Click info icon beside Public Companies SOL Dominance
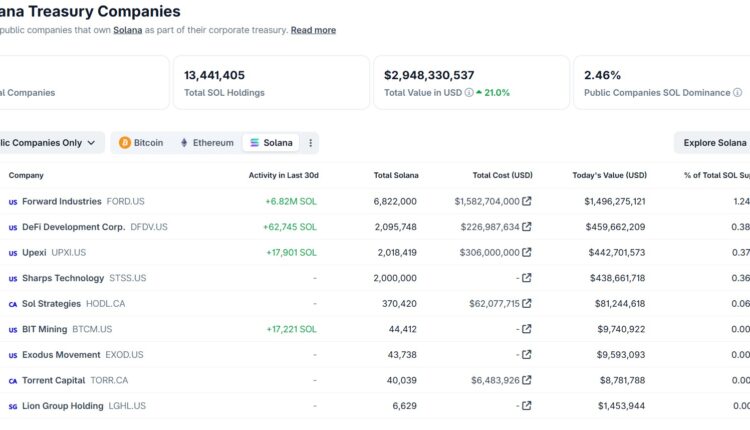The image size is (750, 430). coord(737,93)
